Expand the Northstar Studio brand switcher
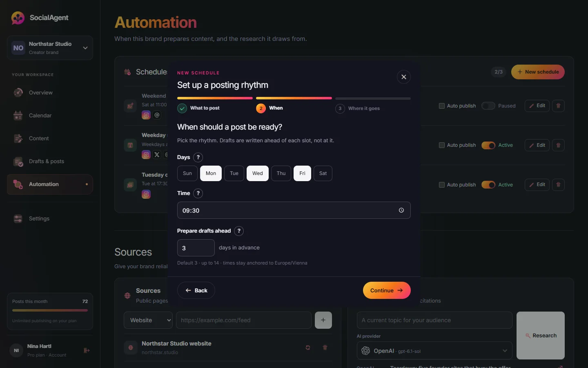This screenshot has width=588, height=368. [x=50, y=48]
